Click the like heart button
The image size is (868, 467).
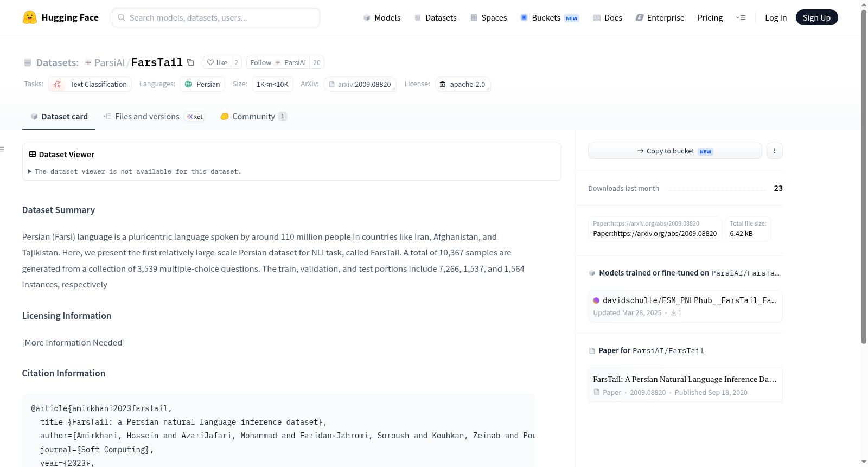(217, 62)
